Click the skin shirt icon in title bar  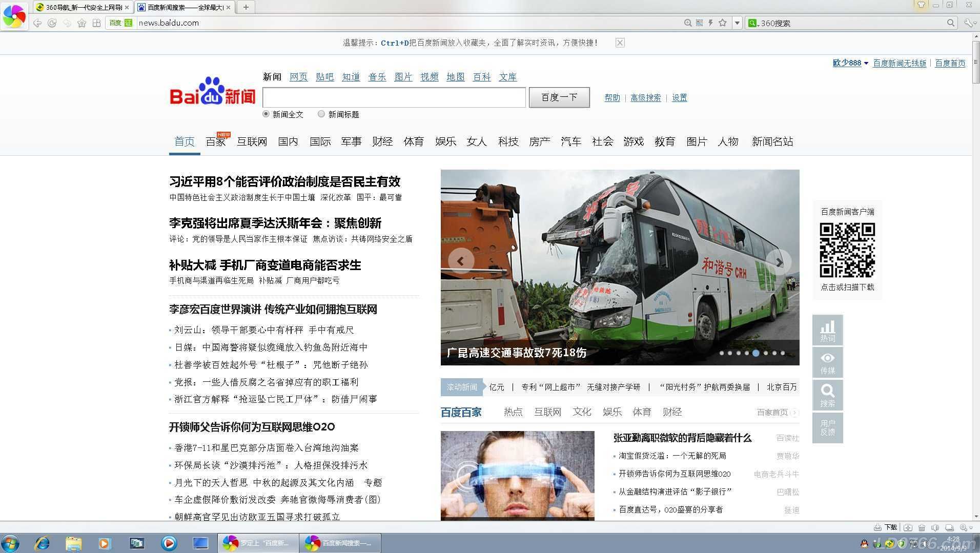point(921,5)
